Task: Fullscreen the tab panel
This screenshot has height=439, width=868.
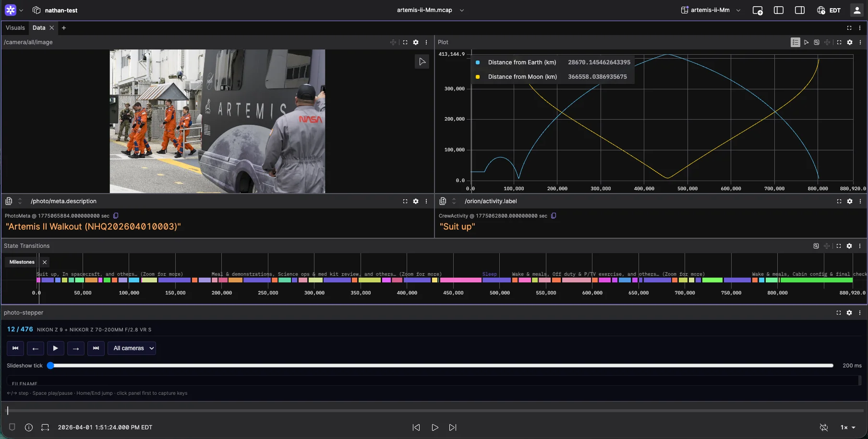Action: 849,28
